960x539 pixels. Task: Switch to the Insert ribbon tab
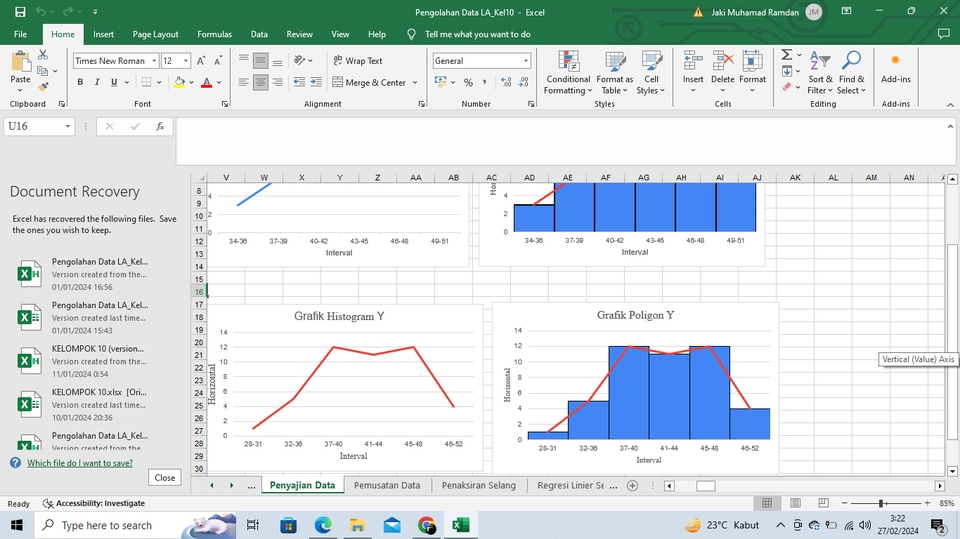pyautogui.click(x=103, y=34)
